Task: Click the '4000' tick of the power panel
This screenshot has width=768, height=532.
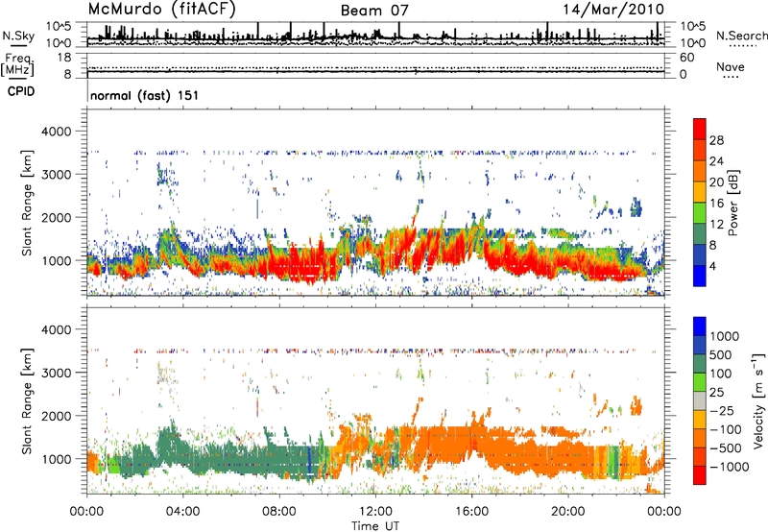Action: click(57, 132)
